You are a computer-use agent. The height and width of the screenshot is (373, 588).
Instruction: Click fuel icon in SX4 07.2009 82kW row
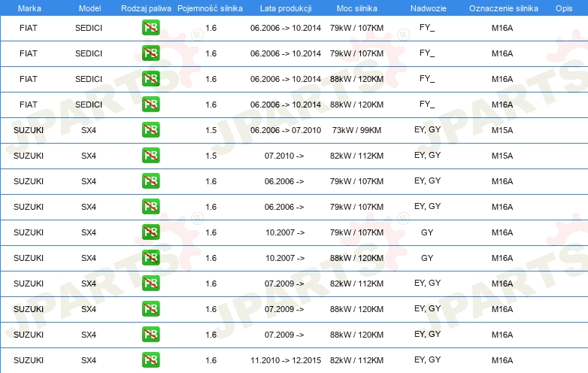[x=150, y=283]
